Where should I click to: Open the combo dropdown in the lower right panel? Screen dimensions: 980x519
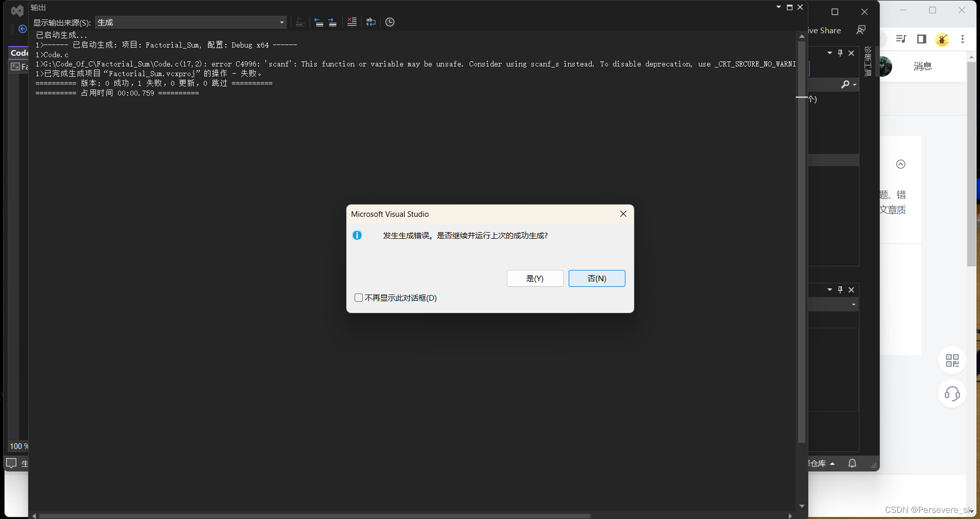[854, 305]
